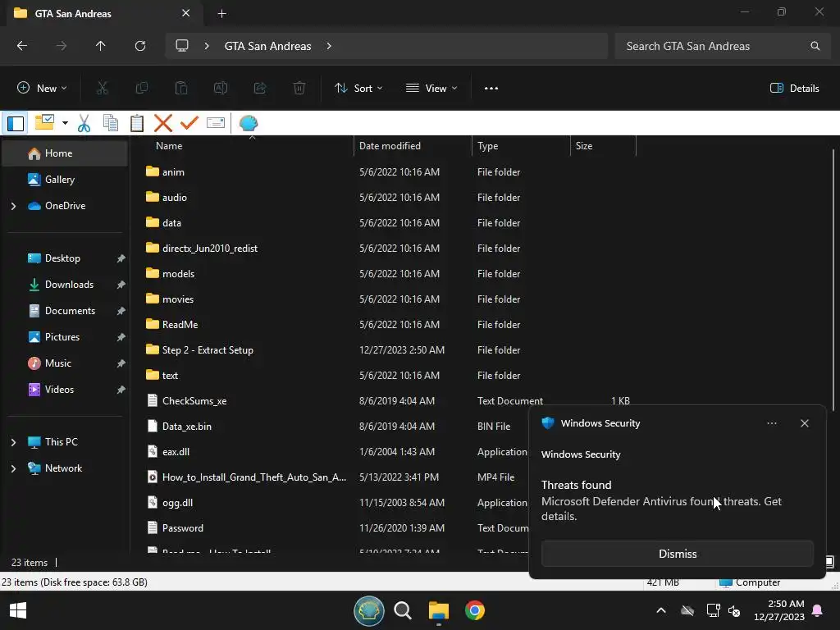The height and width of the screenshot is (630, 840).
Task: Click the Copy pages icon in classic toolbar
Action: point(111,123)
